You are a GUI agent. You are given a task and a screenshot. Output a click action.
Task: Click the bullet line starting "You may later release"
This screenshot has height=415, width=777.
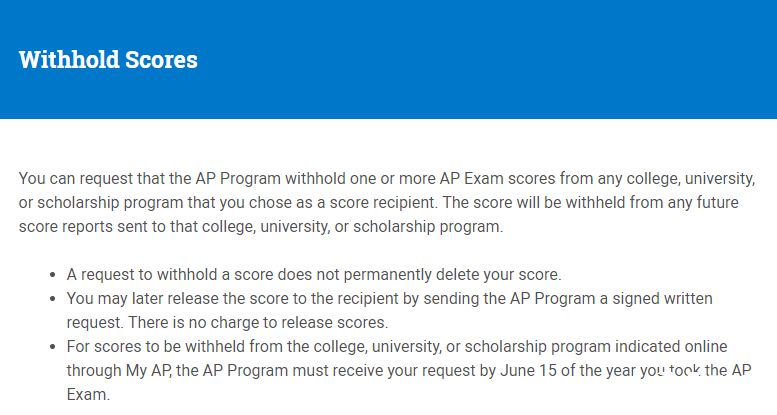(389, 298)
